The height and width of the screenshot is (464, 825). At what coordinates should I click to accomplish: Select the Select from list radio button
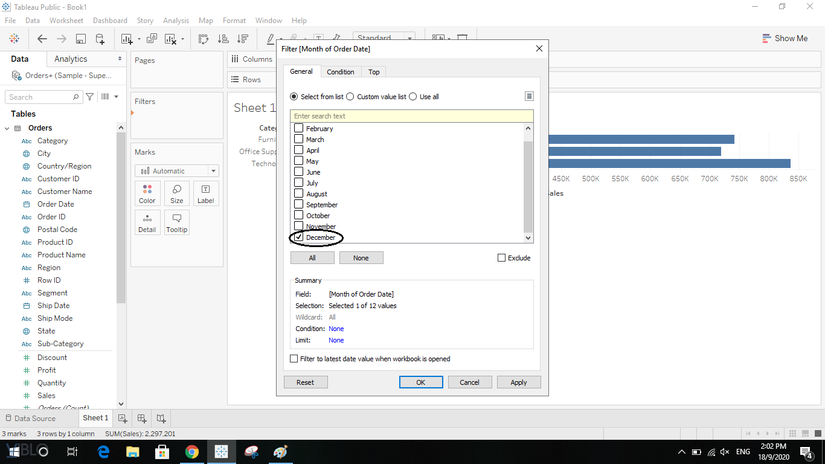coord(294,97)
